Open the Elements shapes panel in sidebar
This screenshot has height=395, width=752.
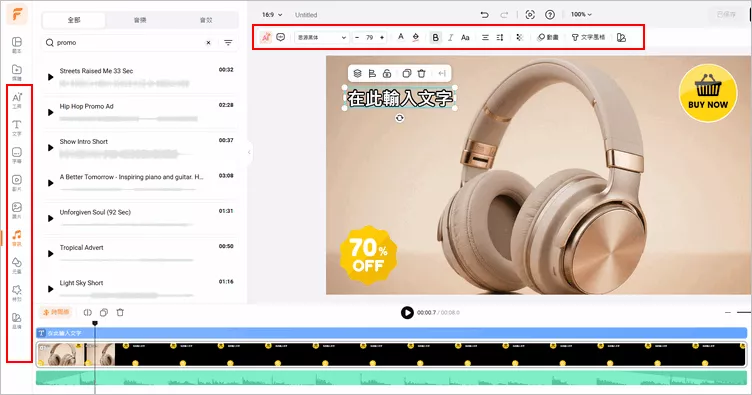17,266
